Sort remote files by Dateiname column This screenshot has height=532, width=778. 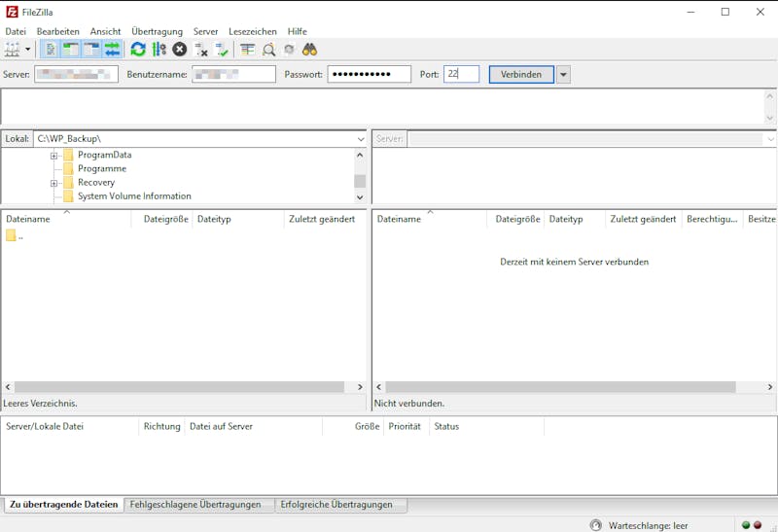[430, 219]
